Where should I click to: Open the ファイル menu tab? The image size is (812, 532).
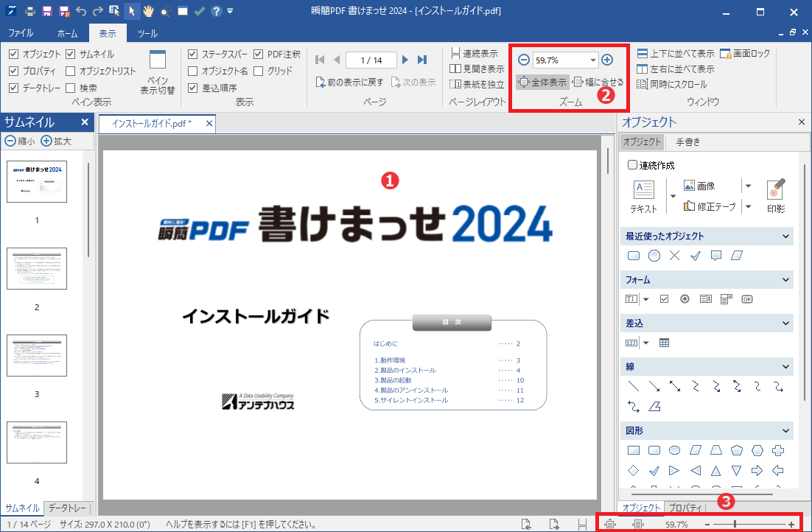tap(21, 33)
